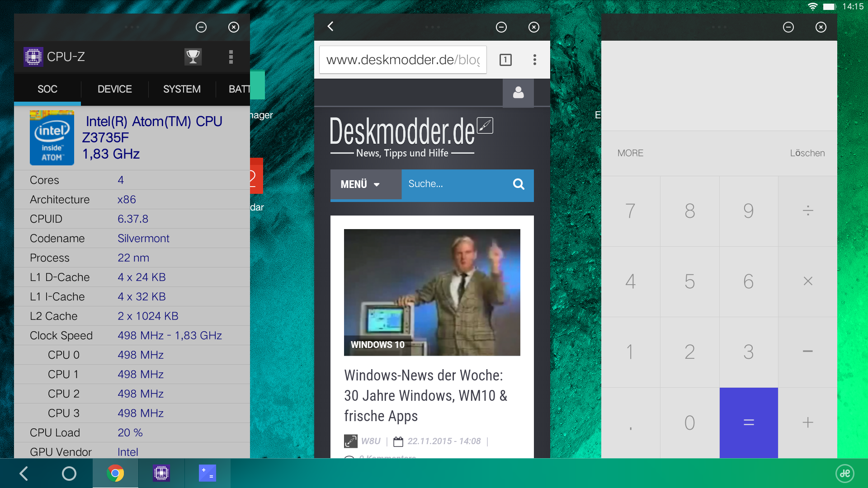This screenshot has height=488, width=868.
Task: Click the Intel Atom inside logo
Action: tap(52, 138)
